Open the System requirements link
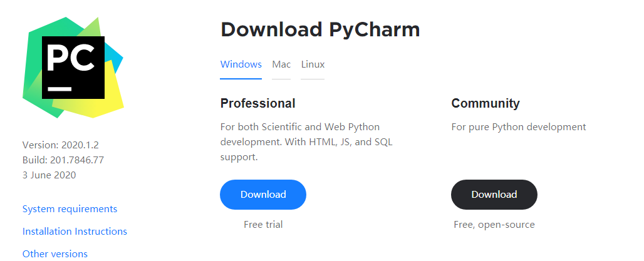 tap(70, 209)
